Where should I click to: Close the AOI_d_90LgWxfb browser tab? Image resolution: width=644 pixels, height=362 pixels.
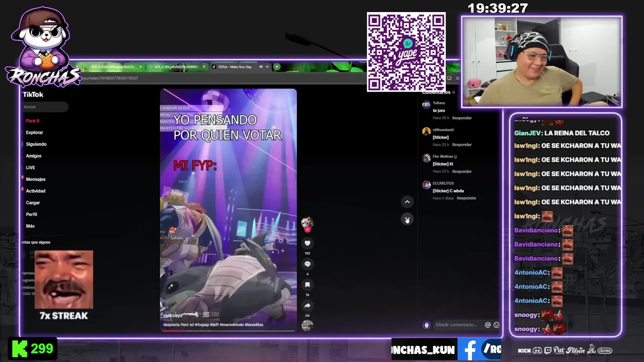(x=204, y=67)
